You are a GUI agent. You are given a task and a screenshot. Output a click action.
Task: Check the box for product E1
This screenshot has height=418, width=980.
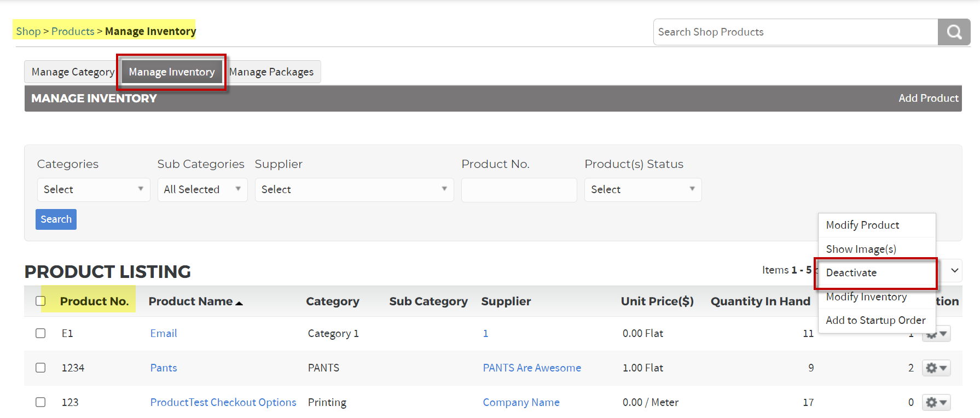pos(40,333)
